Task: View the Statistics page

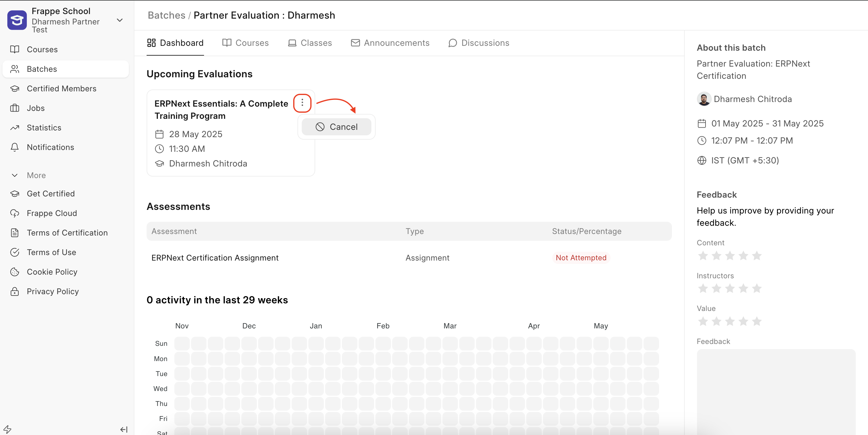Action: (x=66, y=128)
